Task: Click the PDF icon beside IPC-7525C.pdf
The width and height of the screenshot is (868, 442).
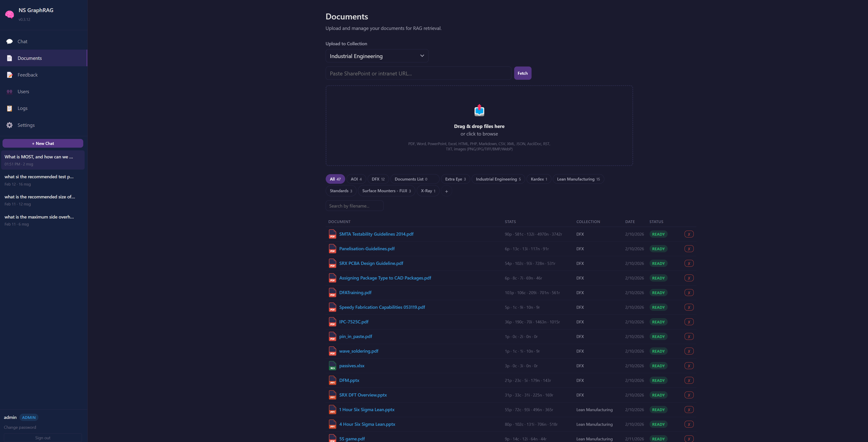Action: click(x=333, y=322)
